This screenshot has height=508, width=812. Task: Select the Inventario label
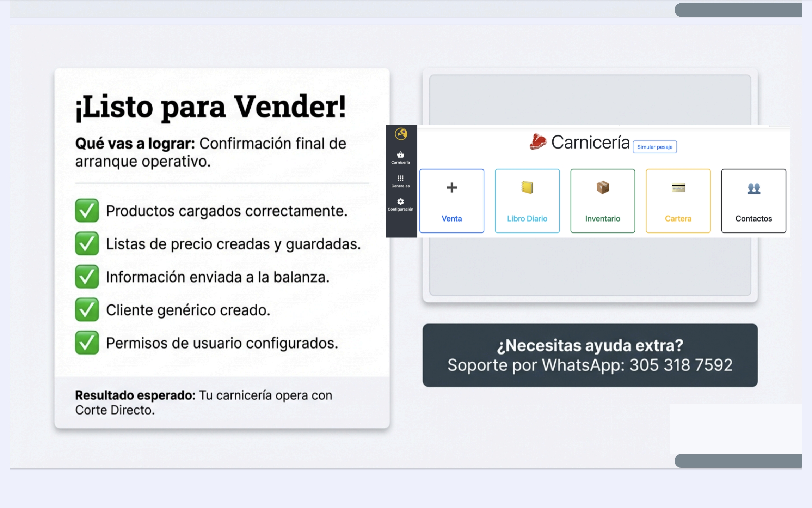coord(603,219)
